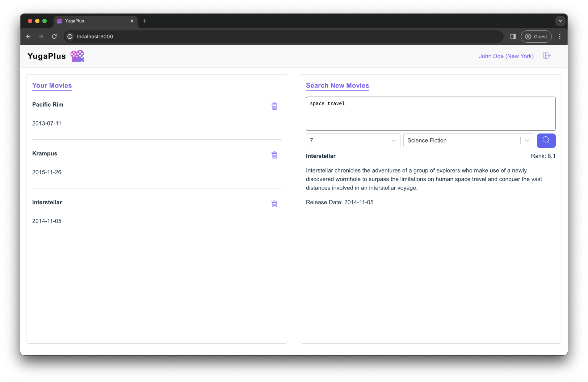Reload the page with the refresh icon
This screenshot has width=588, height=382.
click(54, 37)
